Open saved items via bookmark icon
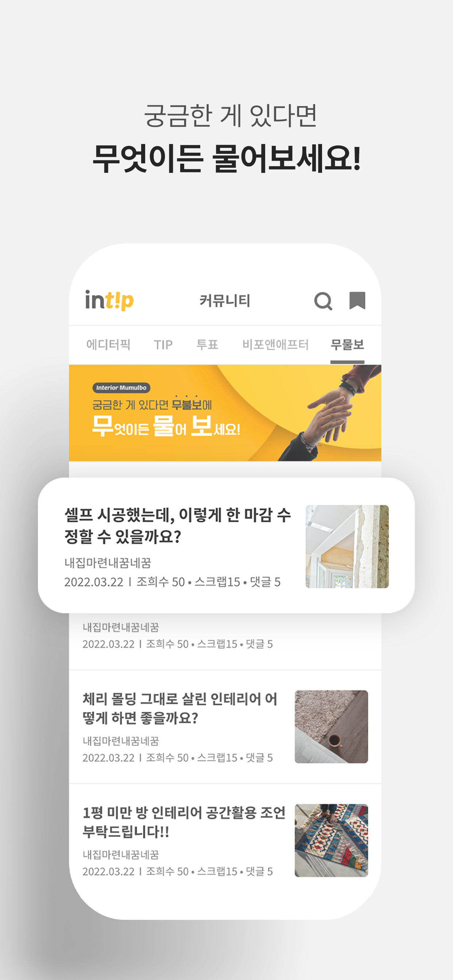 coord(357,300)
